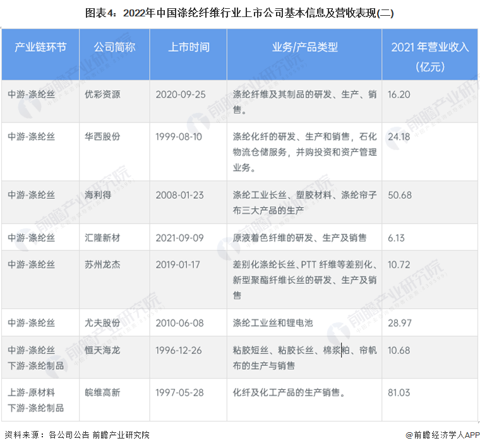This screenshot has width=480, height=448.
Task: Click '上游-原材料' in the 皖维高新 row
Action: [x=31, y=392]
